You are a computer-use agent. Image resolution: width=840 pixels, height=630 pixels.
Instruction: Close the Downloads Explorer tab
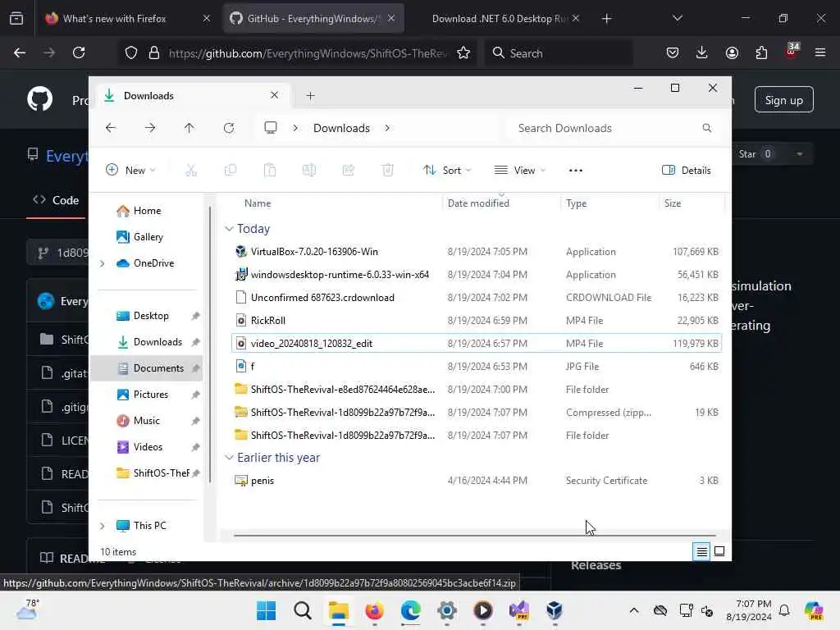[274, 95]
